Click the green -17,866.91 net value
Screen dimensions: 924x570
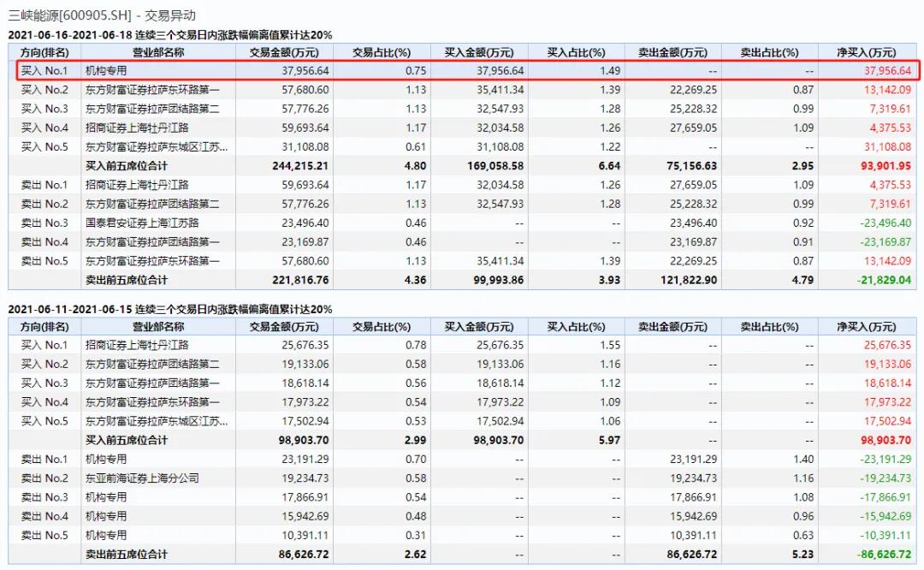coord(885,497)
